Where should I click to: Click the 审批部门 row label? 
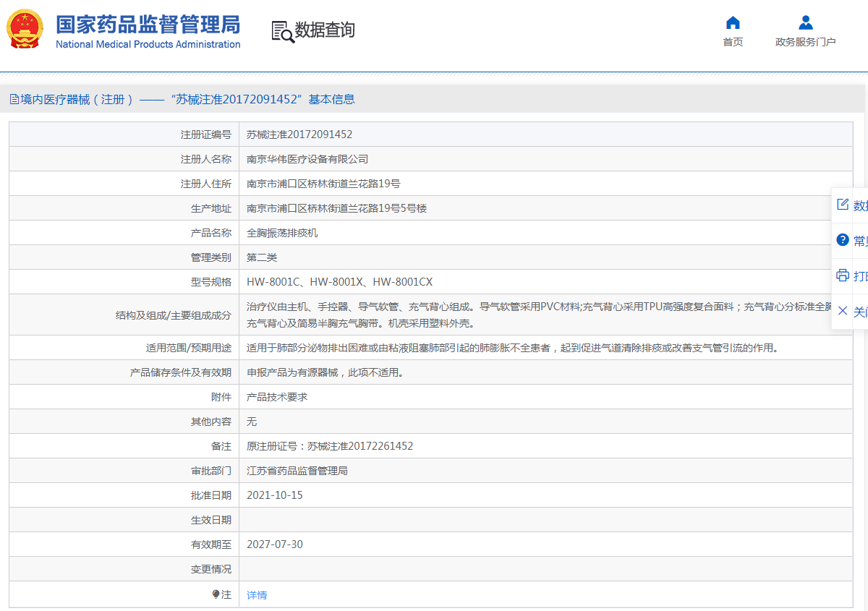(x=211, y=471)
